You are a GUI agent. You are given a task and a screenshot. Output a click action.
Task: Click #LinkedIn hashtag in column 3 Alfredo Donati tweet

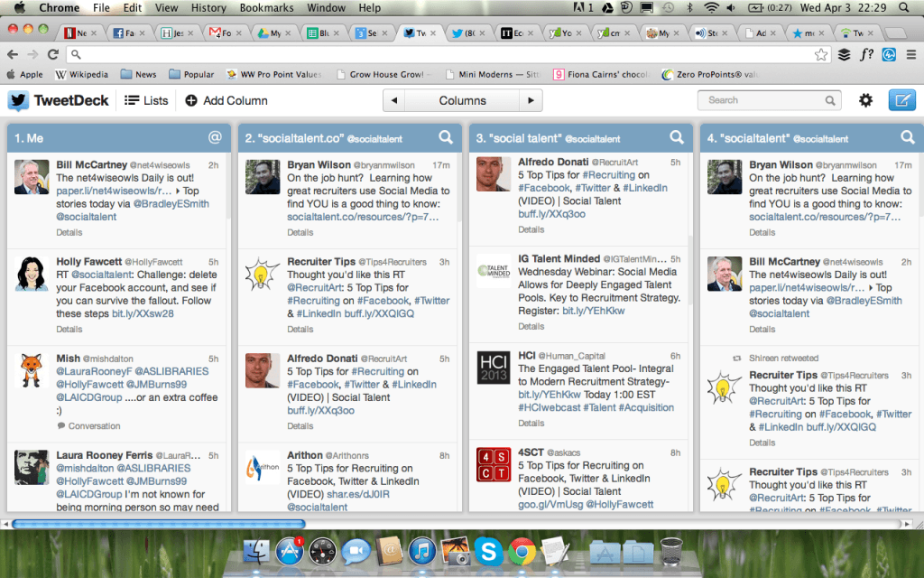tap(645, 188)
